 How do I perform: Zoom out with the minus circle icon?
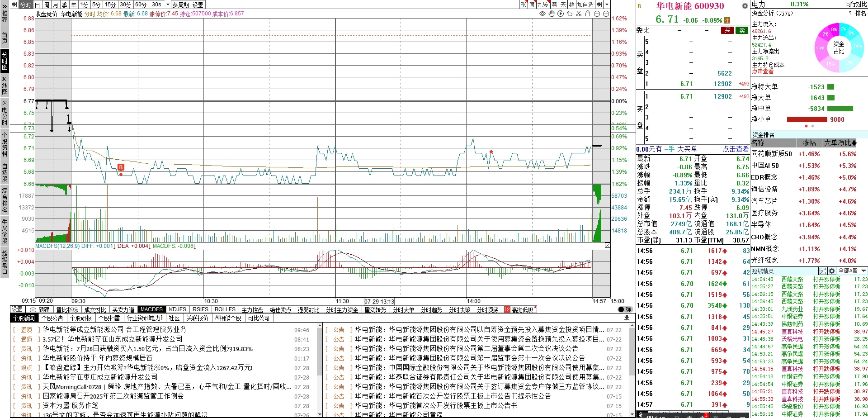tap(606, 14)
